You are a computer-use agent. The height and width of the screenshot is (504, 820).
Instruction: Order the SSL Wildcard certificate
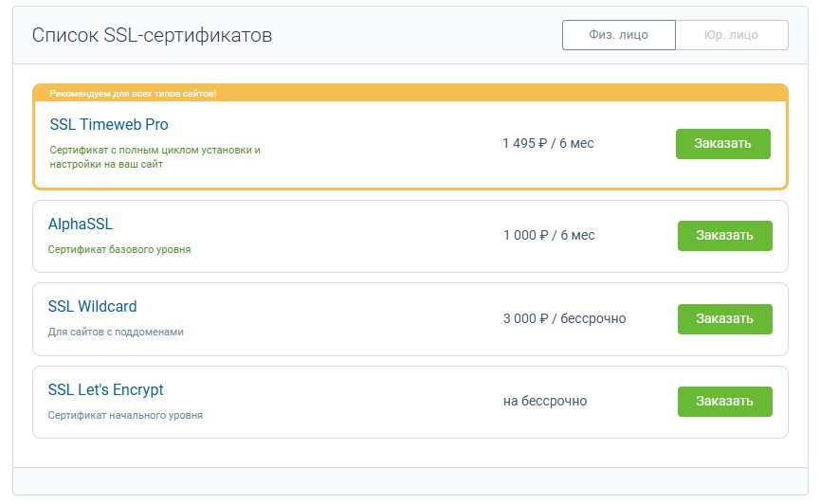pos(725,319)
